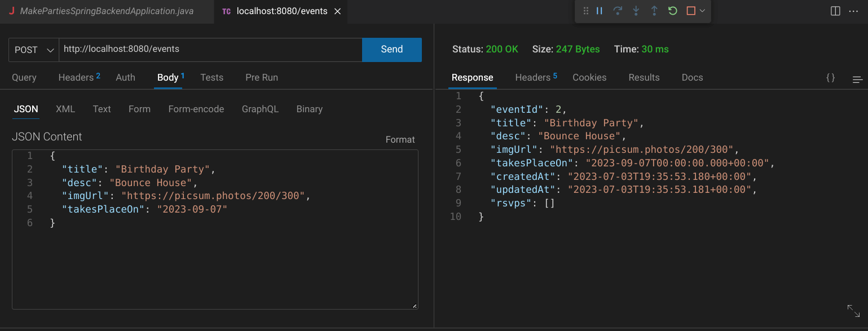Click the "rsvps": [] response line
The width and height of the screenshot is (868, 331).
[x=523, y=203]
